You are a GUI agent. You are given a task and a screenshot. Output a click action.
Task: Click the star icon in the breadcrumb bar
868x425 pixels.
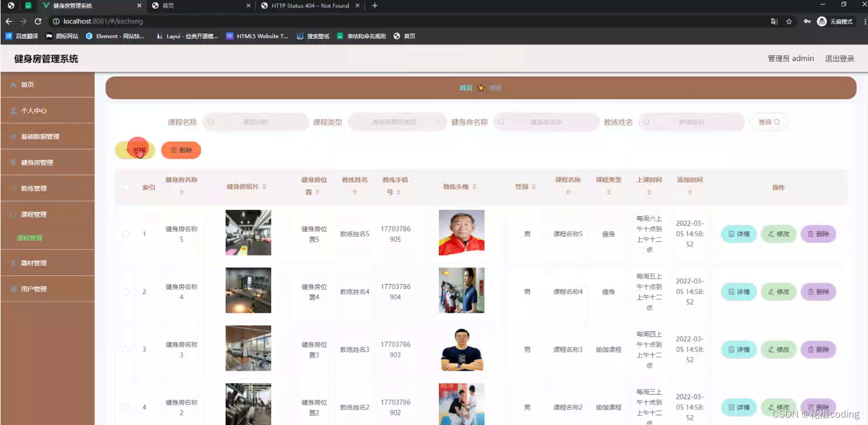[480, 88]
